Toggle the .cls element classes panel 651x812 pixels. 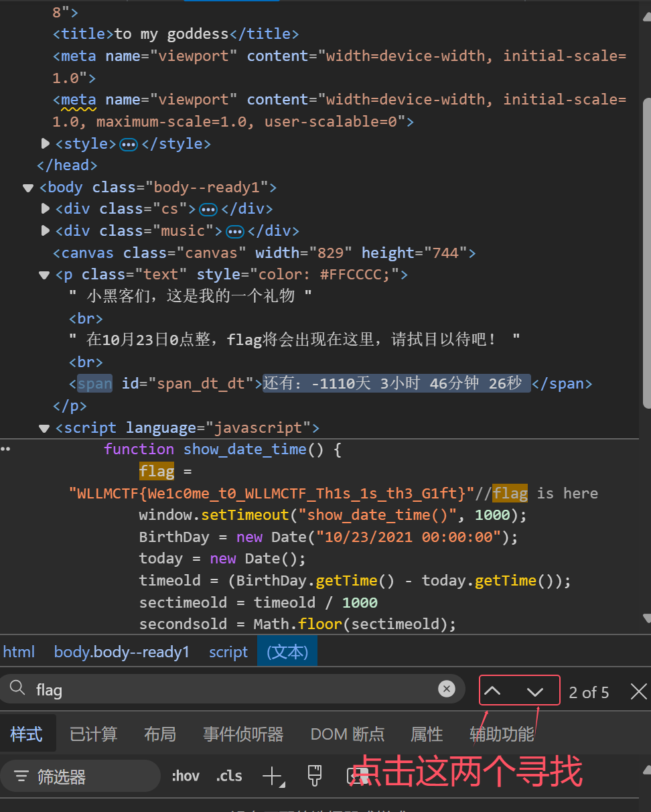229,776
